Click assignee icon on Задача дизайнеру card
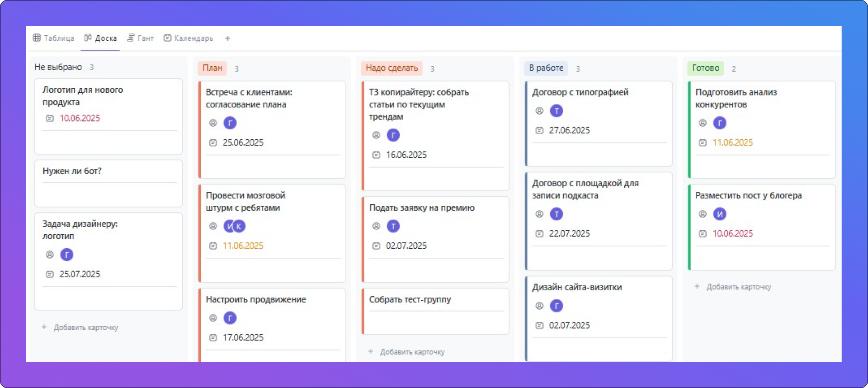Viewport: 868px width, 388px height. click(x=50, y=255)
